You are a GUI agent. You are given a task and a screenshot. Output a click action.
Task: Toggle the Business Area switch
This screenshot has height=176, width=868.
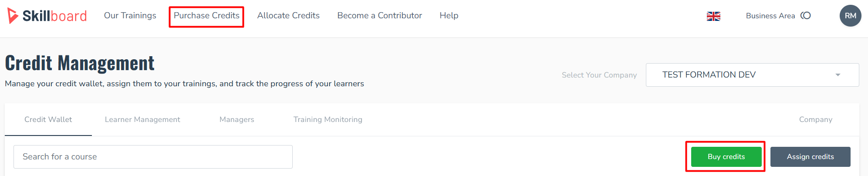pyautogui.click(x=806, y=16)
